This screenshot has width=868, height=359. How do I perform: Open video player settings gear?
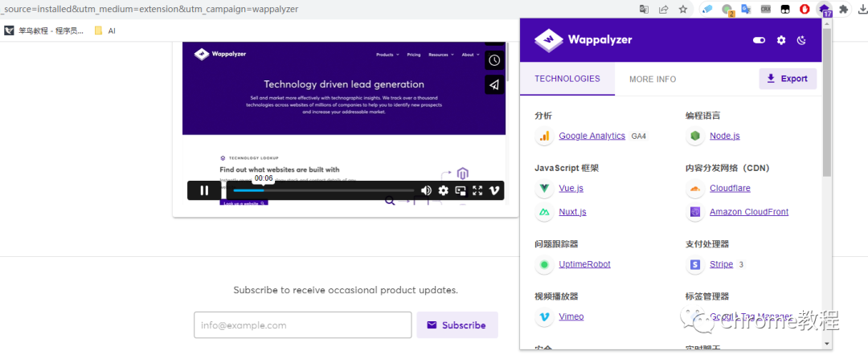[x=443, y=190]
